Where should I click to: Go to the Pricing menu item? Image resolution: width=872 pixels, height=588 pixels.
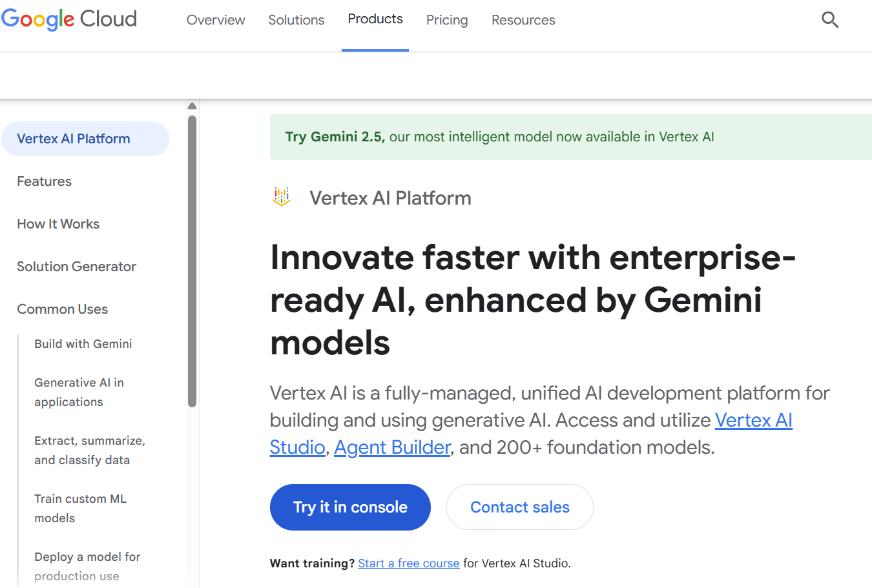point(447,20)
